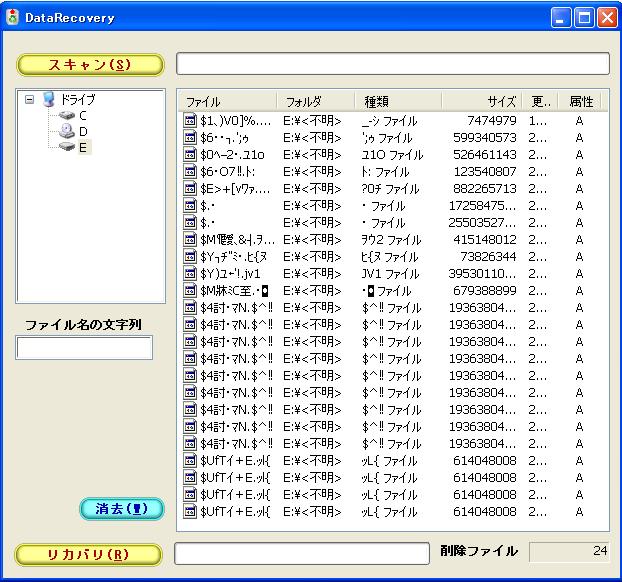Click file icon of row sized 882265713
622x582 pixels.
(190, 188)
